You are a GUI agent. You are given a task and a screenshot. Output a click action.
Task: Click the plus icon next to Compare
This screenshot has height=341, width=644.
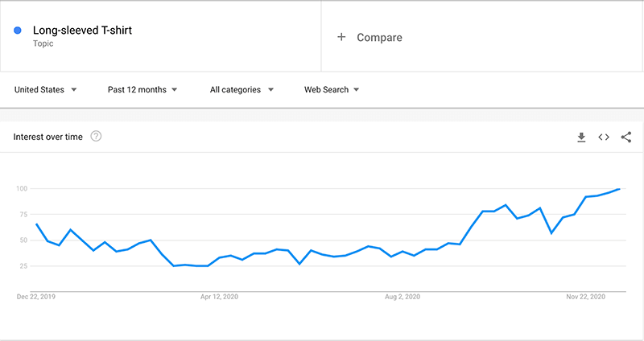[x=341, y=37]
